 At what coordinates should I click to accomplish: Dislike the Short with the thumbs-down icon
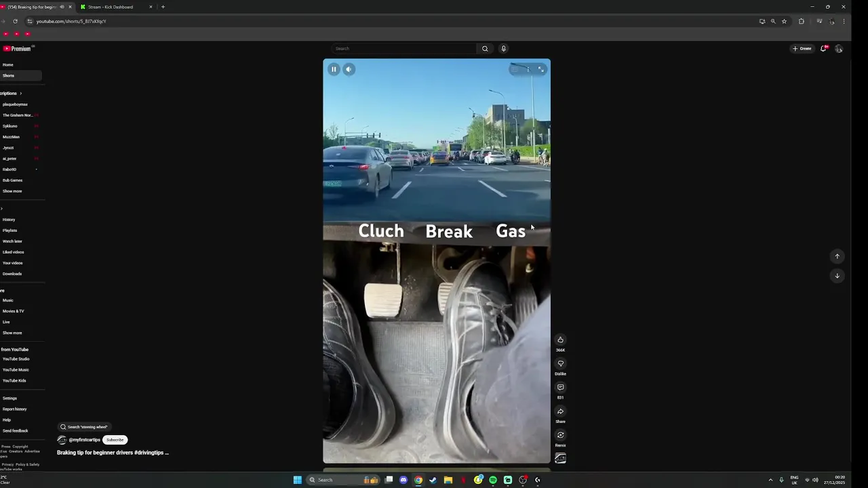(x=560, y=364)
